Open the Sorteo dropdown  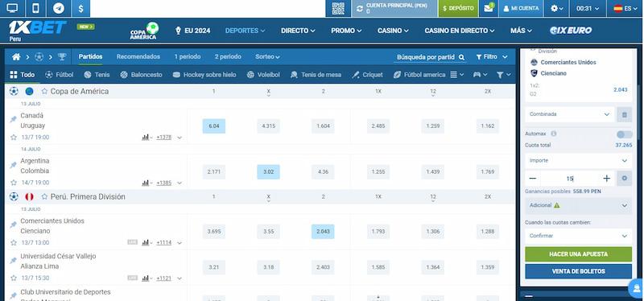(x=267, y=56)
